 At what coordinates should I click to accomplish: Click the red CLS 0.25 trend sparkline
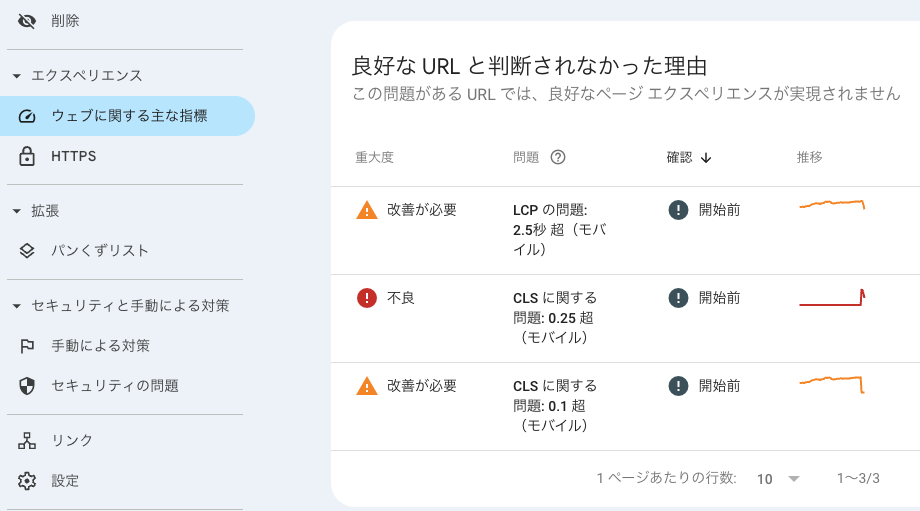point(832,297)
